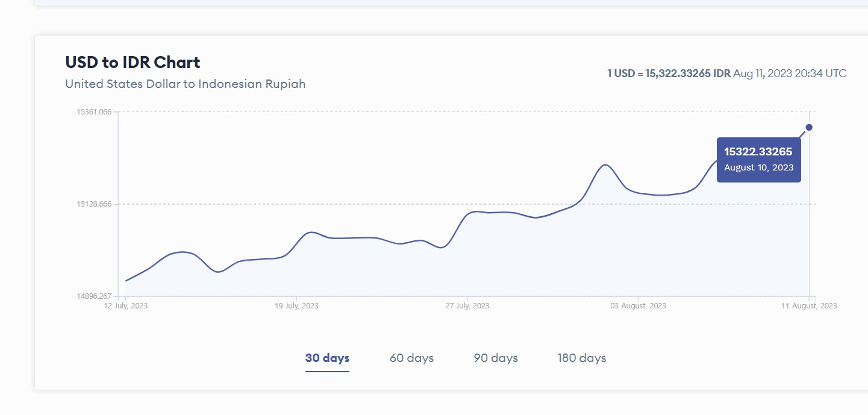
Task: Click the data point dot at chart end
Action: click(x=809, y=127)
